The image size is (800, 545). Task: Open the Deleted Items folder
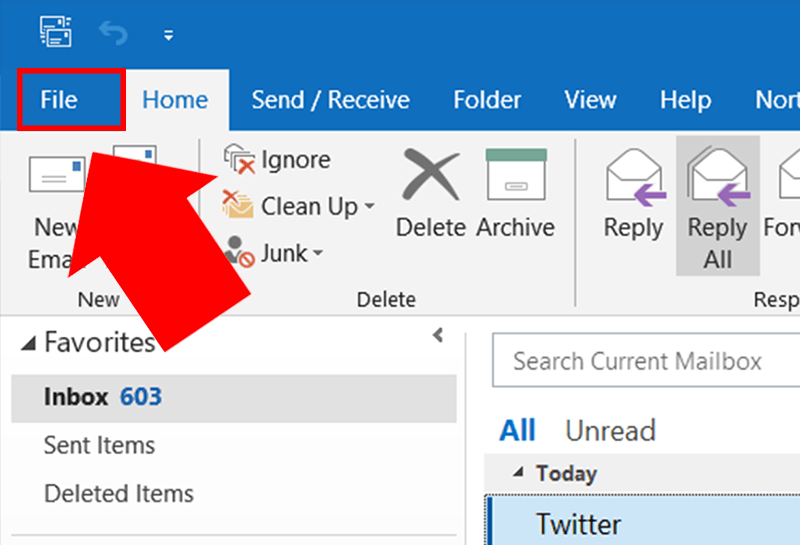(x=119, y=494)
